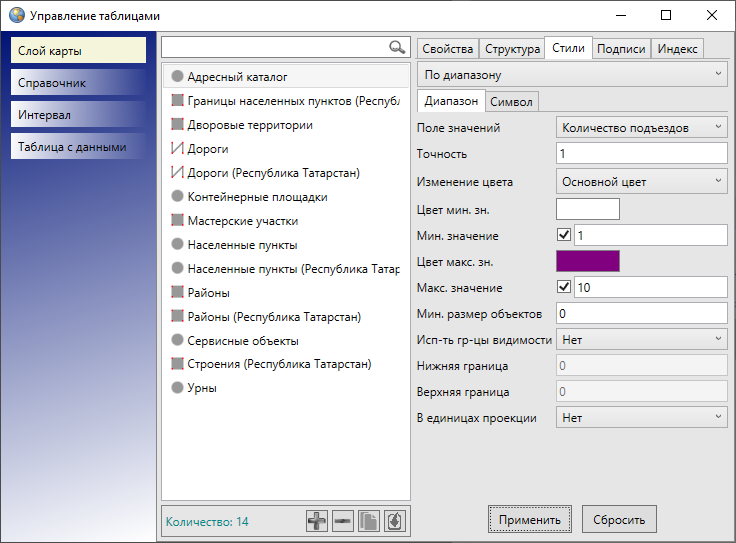Open the Символ sub-tab
Image resolution: width=736 pixels, height=543 pixels.
pos(512,101)
